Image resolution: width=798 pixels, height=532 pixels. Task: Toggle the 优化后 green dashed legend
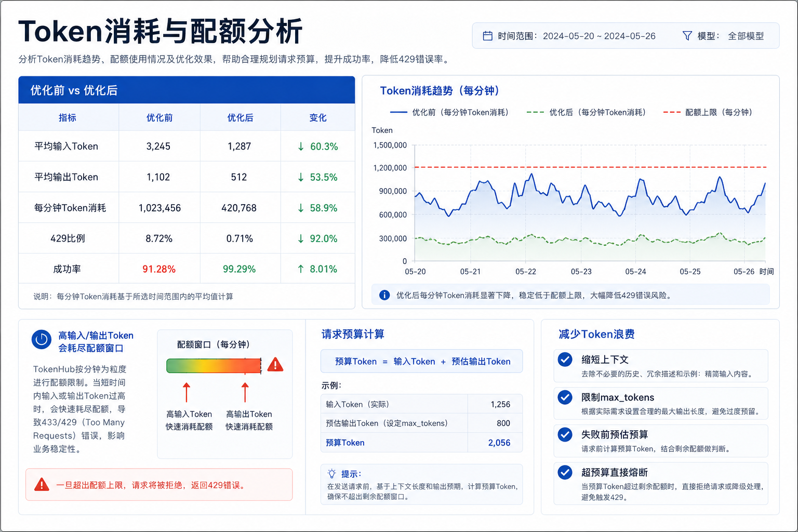pos(586,112)
